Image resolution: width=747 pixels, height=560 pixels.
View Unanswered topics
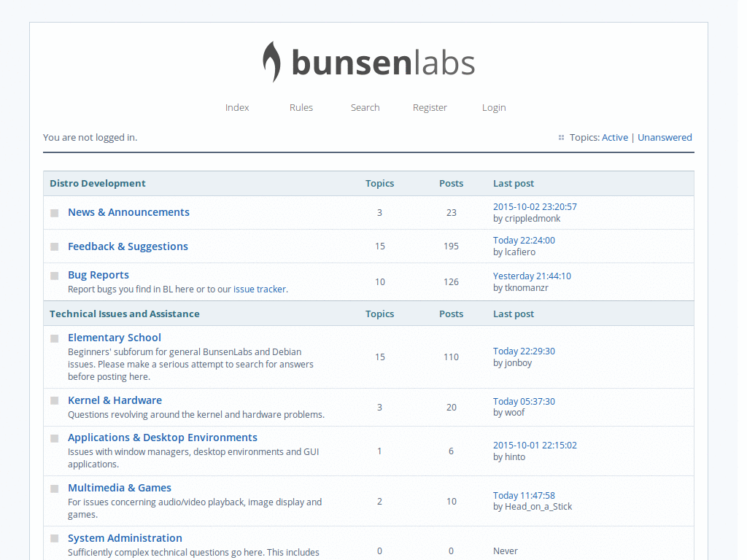point(665,137)
